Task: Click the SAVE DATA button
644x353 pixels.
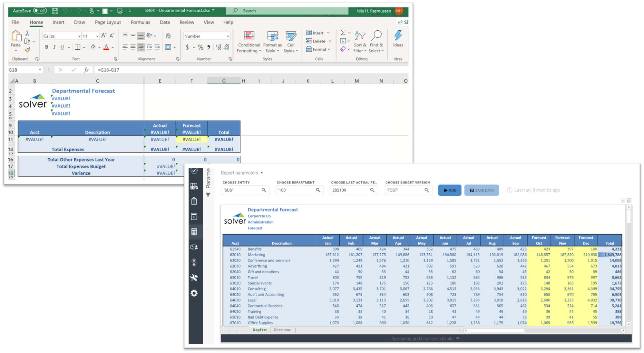Action: (482, 190)
